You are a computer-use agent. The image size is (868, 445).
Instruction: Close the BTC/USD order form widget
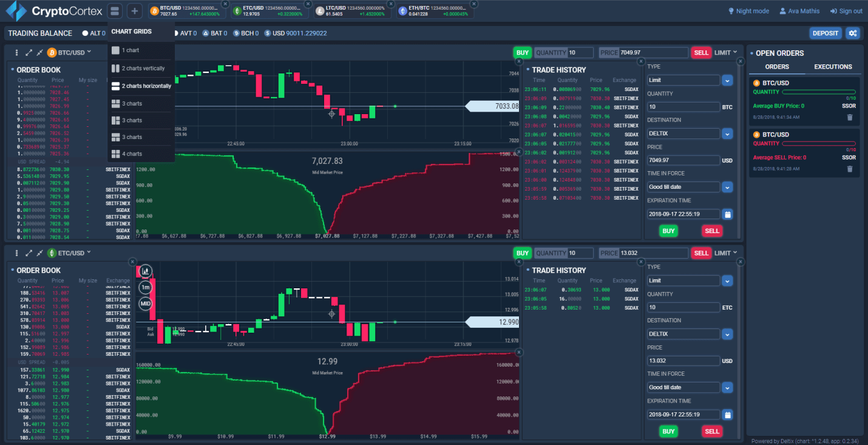(x=740, y=61)
